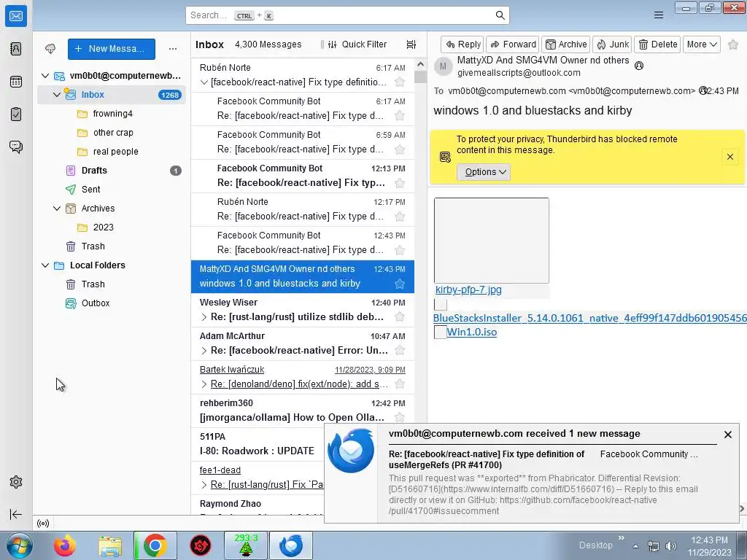
Task: Toggle star on Rubén Norte 6:17 AM message
Action: [400, 82]
